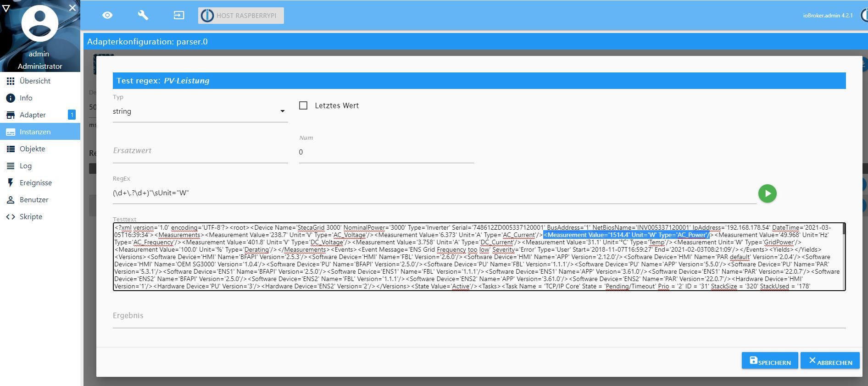Open the wrench settings icon
The height and width of the screenshot is (386, 868).
143,15
